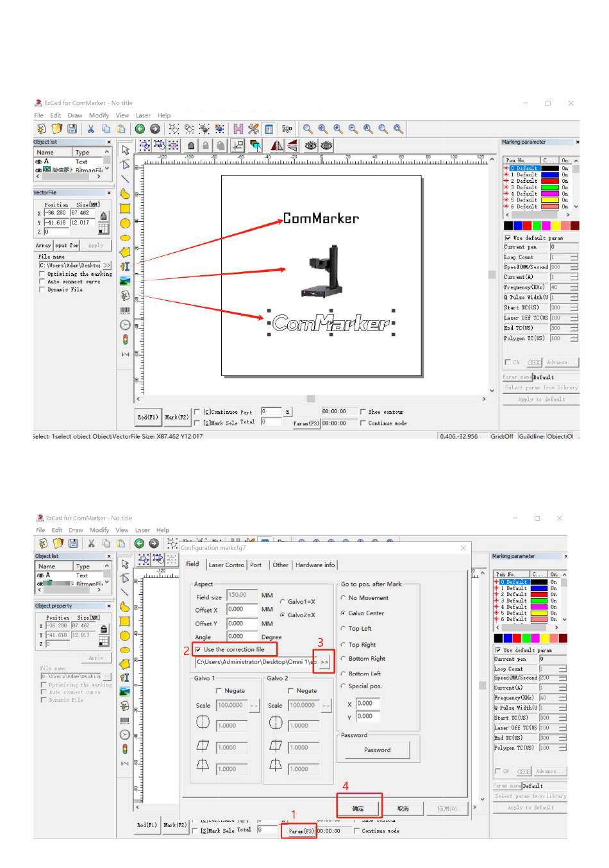Uncheck 'Use the correction file' checkbox
Screen dimensions: 609x868
(x=198, y=649)
